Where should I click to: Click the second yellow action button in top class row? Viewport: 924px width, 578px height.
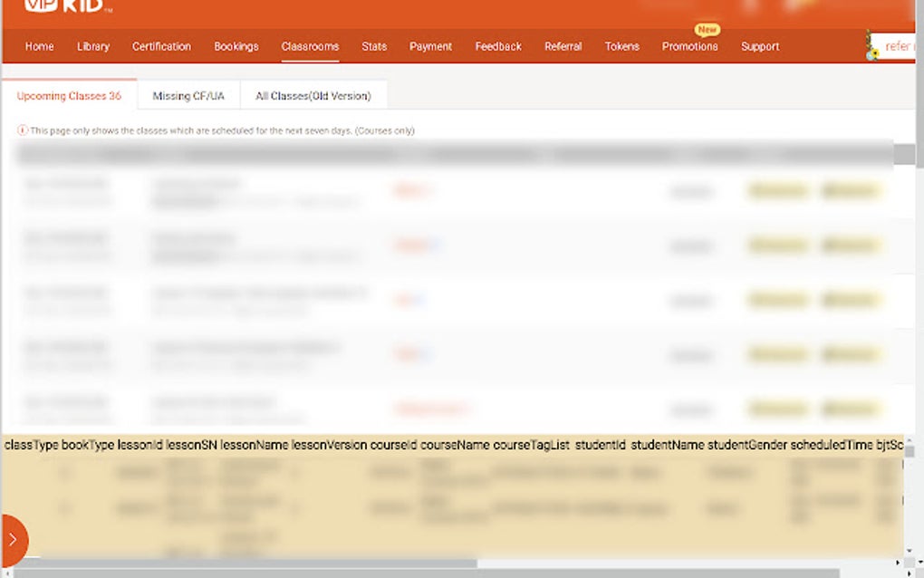(x=850, y=191)
